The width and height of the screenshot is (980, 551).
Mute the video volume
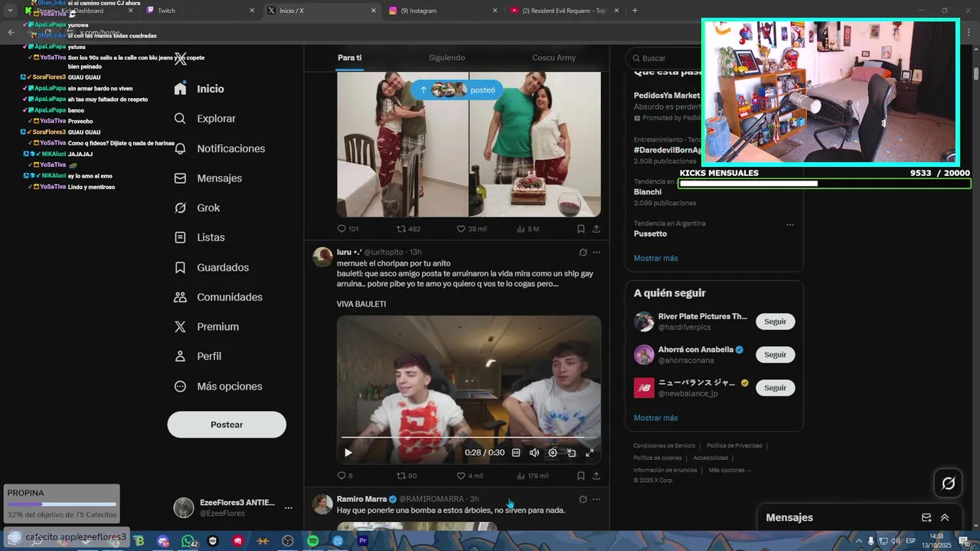pos(534,453)
